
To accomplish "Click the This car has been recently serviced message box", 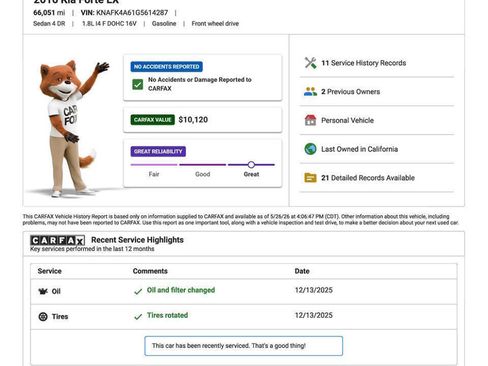I will pos(243,346).
